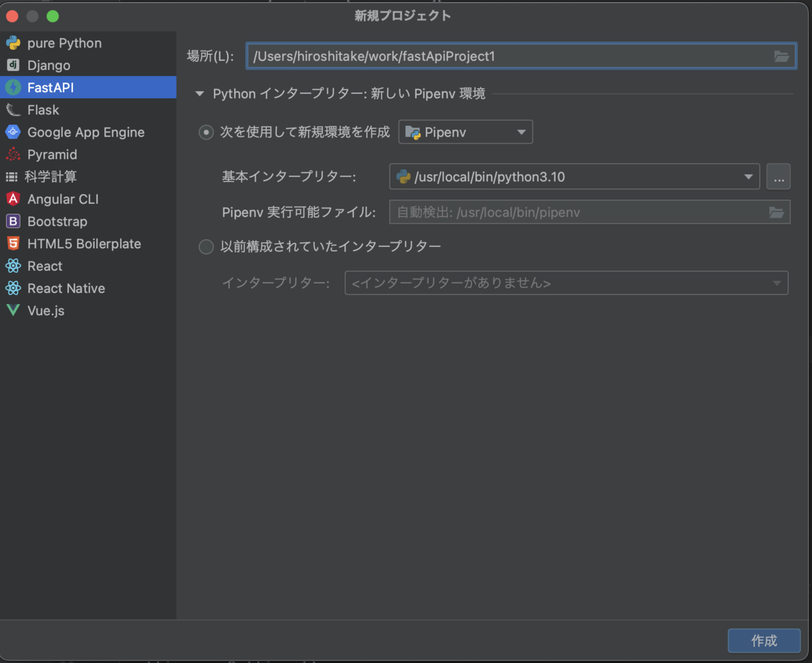Collapse the Python インタープリター section
This screenshot has height=663, width=812.
[199, 95]
